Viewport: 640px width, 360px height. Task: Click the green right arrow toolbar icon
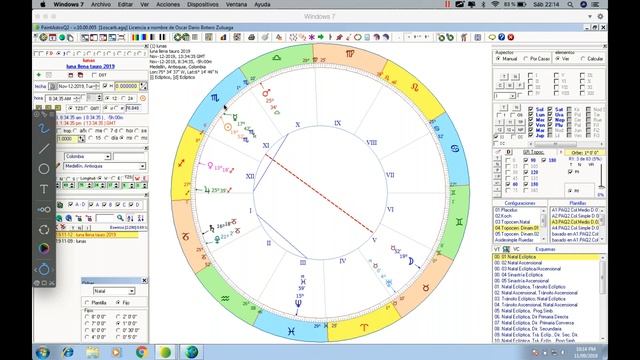[x=321, y=37]
